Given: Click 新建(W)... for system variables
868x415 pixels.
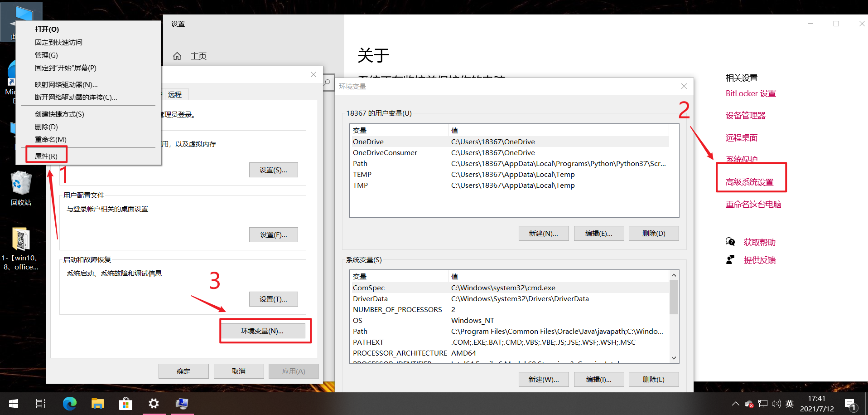Looking at the screenshot, I should point(544,379).
